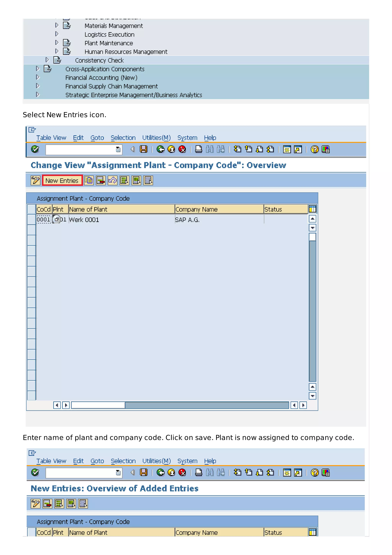The height and width of the screenshot is (555, 392).
Task: Expand Cross-Application Components tree node
Action: point(38,68)
